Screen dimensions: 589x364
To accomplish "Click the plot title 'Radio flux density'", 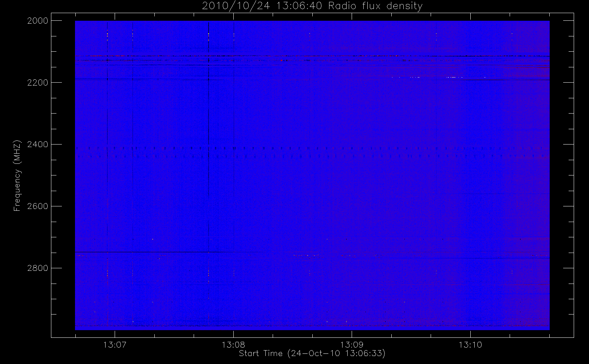I will coord(375,6).
